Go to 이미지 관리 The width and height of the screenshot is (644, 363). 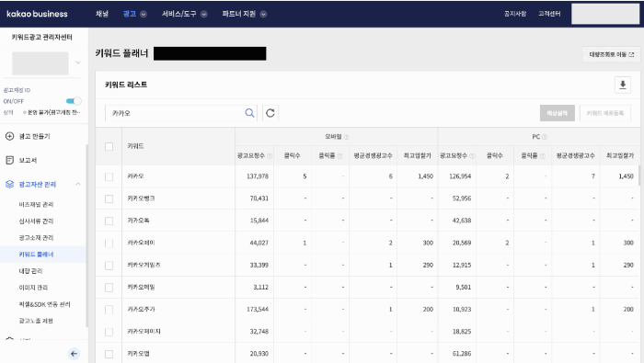pos(33,288)
